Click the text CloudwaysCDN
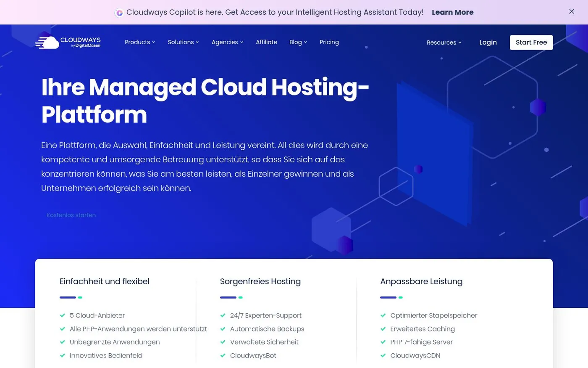Viewport: 588px width, 368px height. [415, 355]
